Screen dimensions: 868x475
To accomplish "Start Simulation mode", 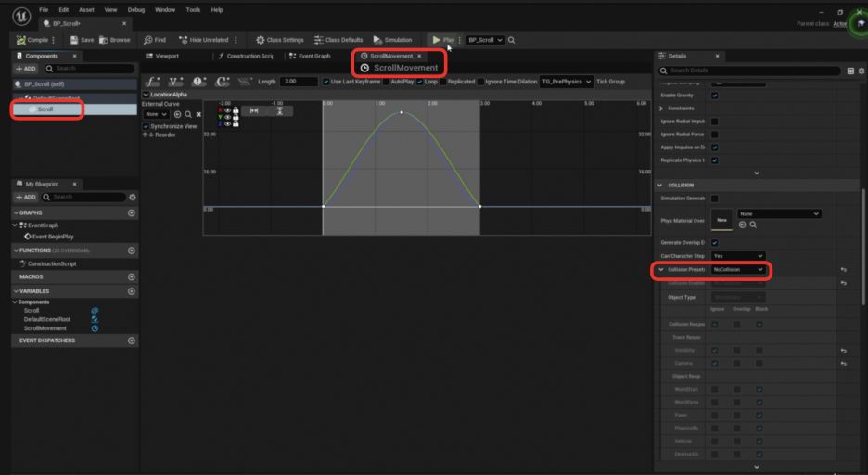I will click(x=392, y=40).
